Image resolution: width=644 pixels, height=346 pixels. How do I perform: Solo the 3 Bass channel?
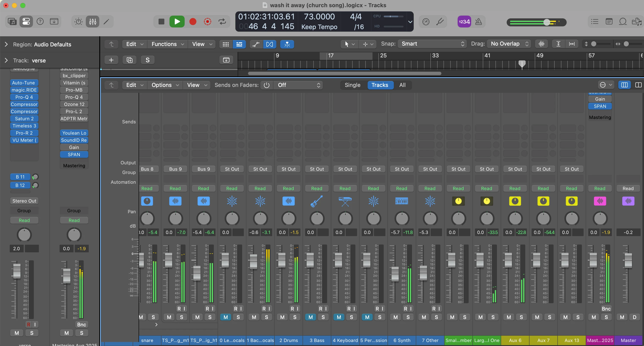pyautogui.click(x=323, y=317)
